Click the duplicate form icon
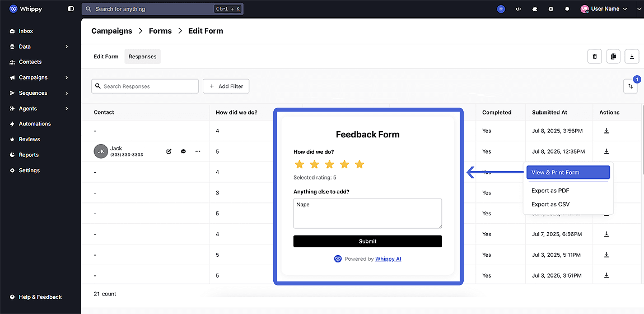Image resolution: width=644 pixels, height=314 pixels. [613, 56]
